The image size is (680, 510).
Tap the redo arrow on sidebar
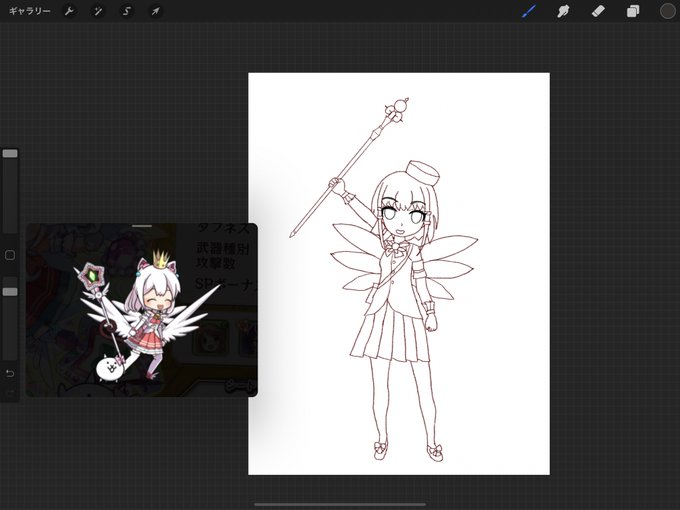click(x=10, y=393)
